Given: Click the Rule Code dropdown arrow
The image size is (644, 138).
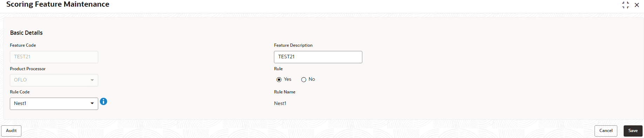Looking at the screenshot, I should [x=92, y=104].
